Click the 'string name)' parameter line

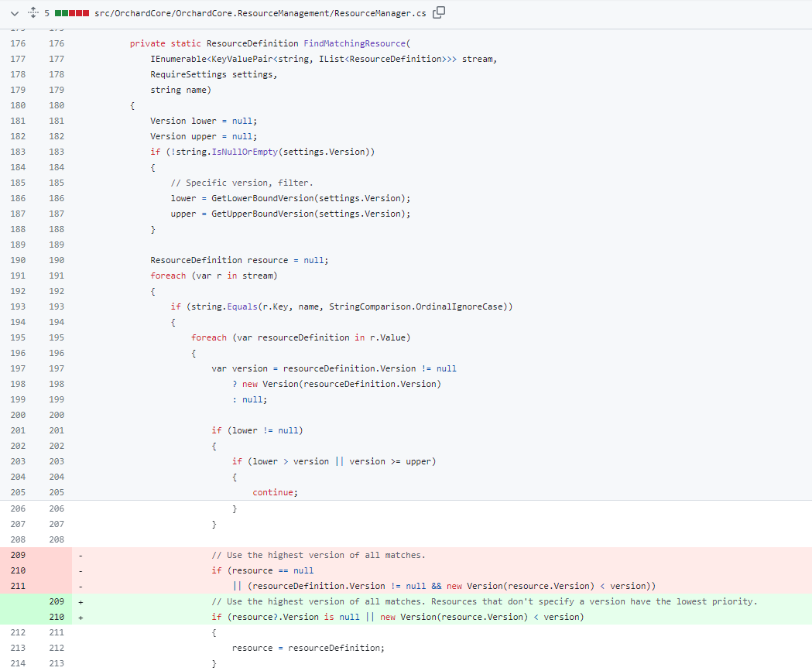(180, 90)
